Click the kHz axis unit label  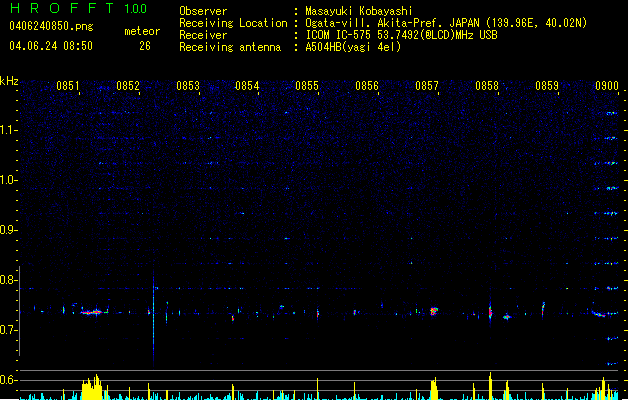point(9,81)
